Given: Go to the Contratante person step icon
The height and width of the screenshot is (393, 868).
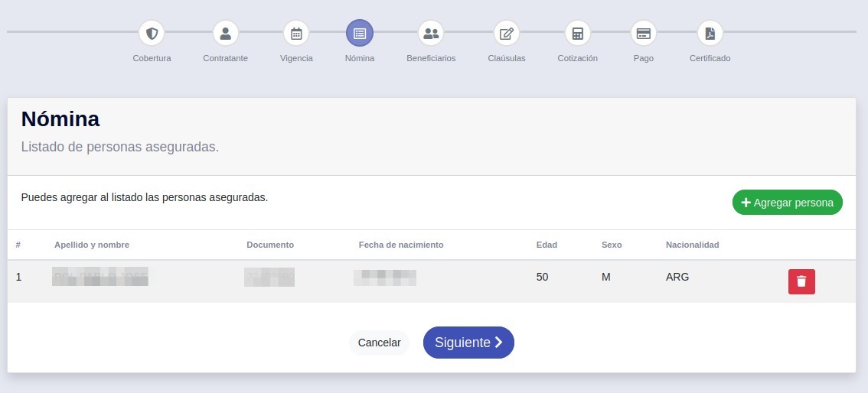Looking at the screenshot, I should pos(225,33).
